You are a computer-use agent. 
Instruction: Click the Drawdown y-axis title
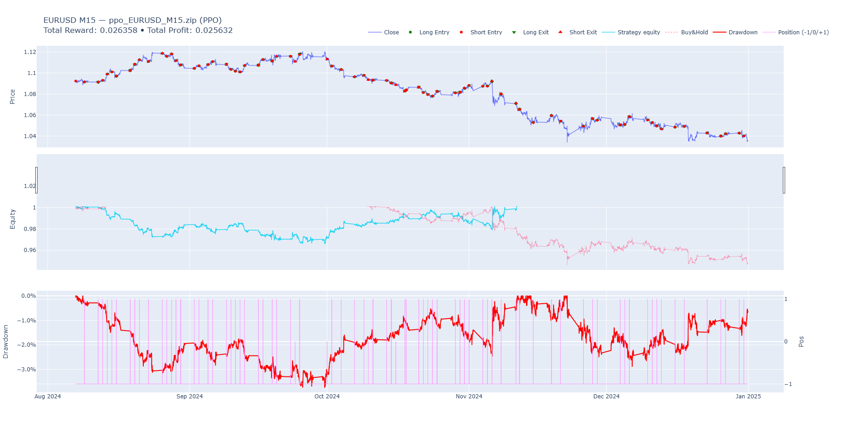(x=5, y=342)
